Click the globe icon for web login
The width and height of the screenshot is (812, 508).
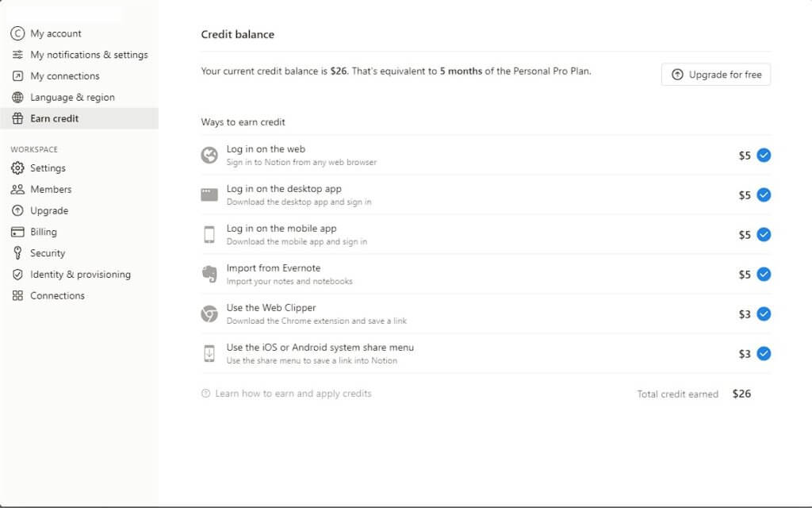click(209, 155)
